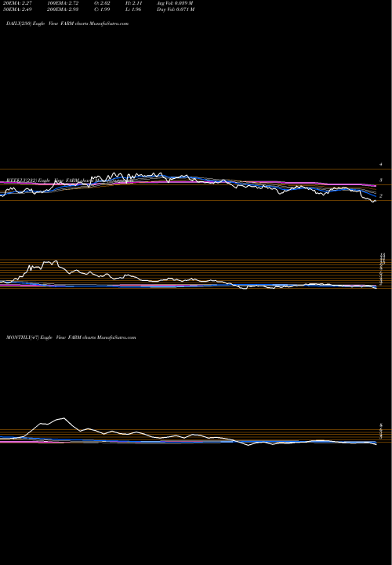Click the MONTHLY(47) Eagle View chart title
Viewport: 392px width, 565px height.
tap(71, 337)
